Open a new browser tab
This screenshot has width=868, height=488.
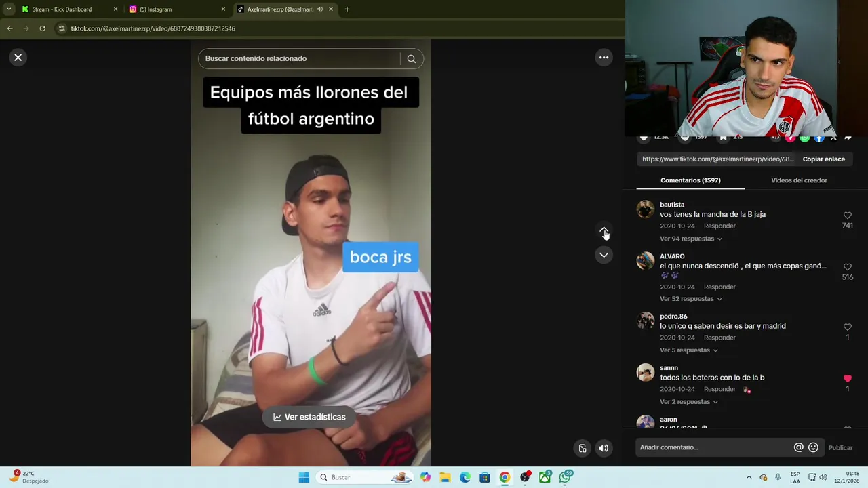pyautogui.click(x=347, y=9)
